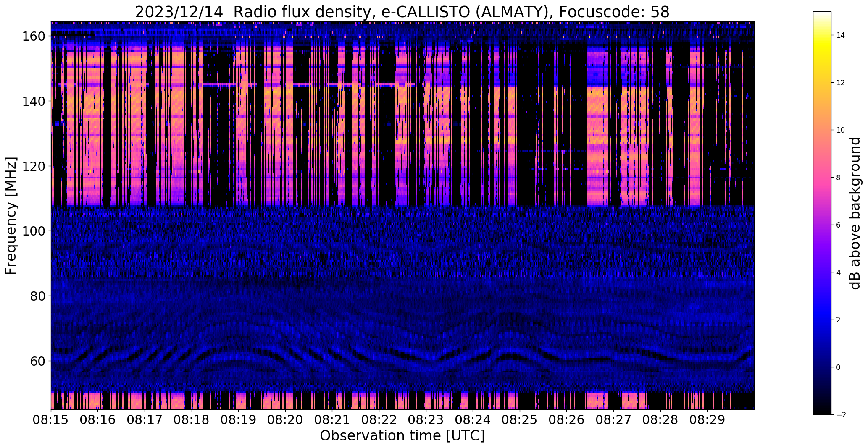Click the 08:21 time tick label
Image resolution: width=868 pixels, height=448 pixels.
tap(332, 420)
